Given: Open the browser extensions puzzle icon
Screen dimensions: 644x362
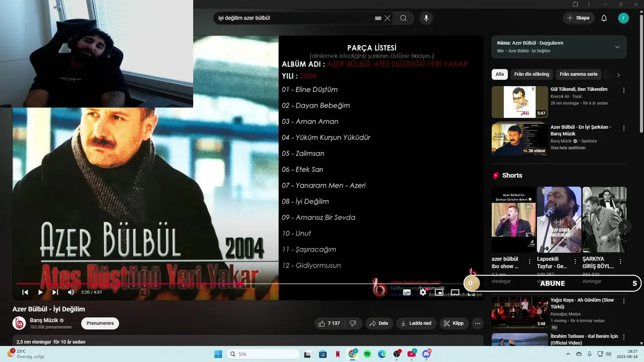Looking at the screenshot, I should pyautogui.click(x=576, y=5).
